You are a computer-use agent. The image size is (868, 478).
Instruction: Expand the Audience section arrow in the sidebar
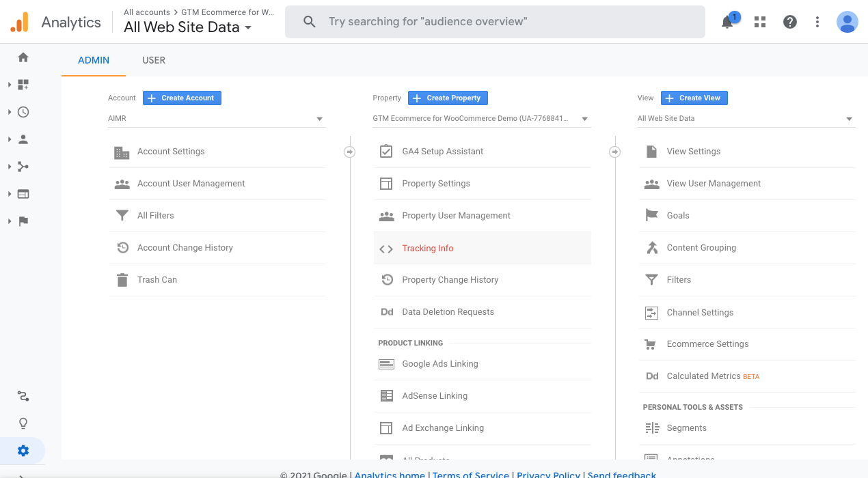[10, 139]
